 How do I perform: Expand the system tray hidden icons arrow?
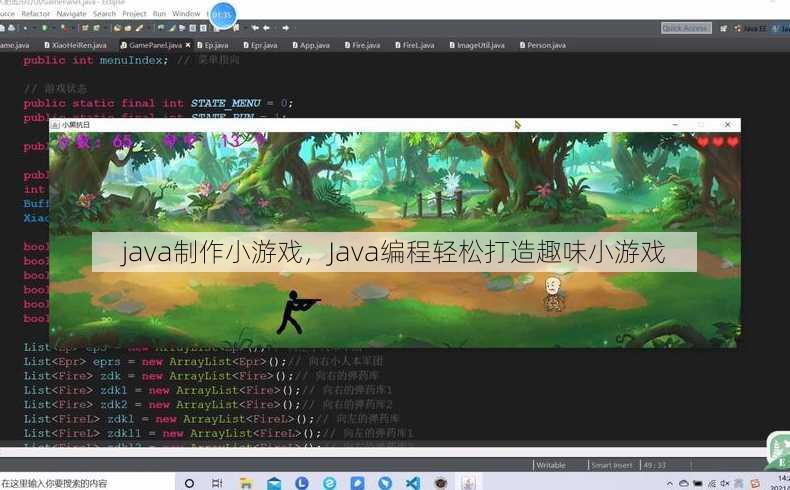tap(670, 484)
